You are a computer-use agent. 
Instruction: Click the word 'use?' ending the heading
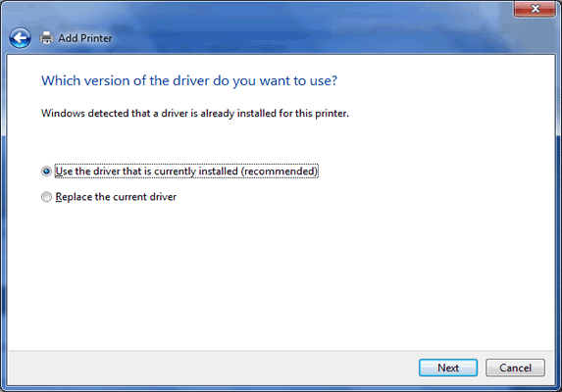324,81
